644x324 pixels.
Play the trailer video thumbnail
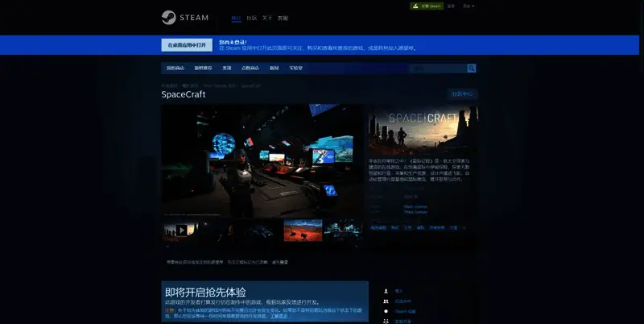point(181,231)
